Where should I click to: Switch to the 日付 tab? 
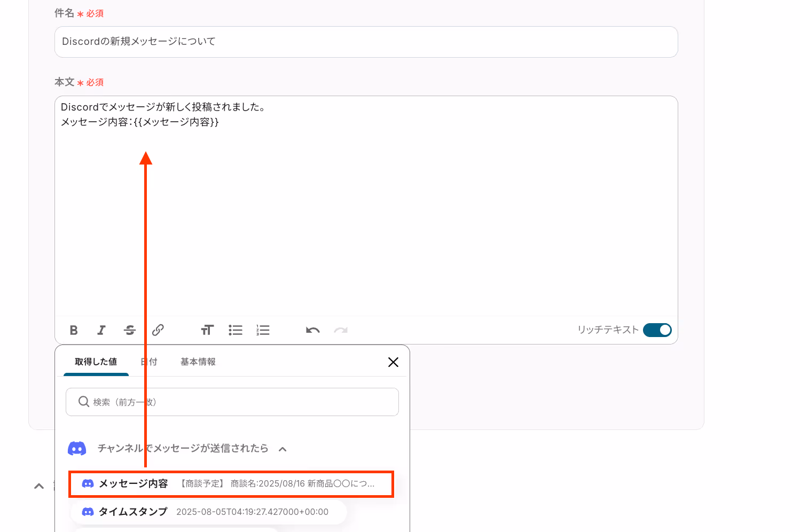coord(149,362)
